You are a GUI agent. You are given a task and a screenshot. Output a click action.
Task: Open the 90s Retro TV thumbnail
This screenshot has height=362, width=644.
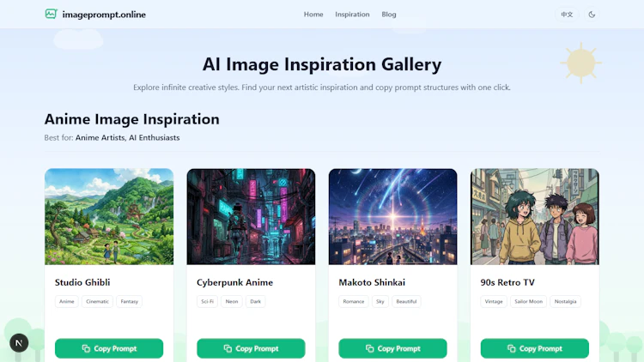point(535,216)
